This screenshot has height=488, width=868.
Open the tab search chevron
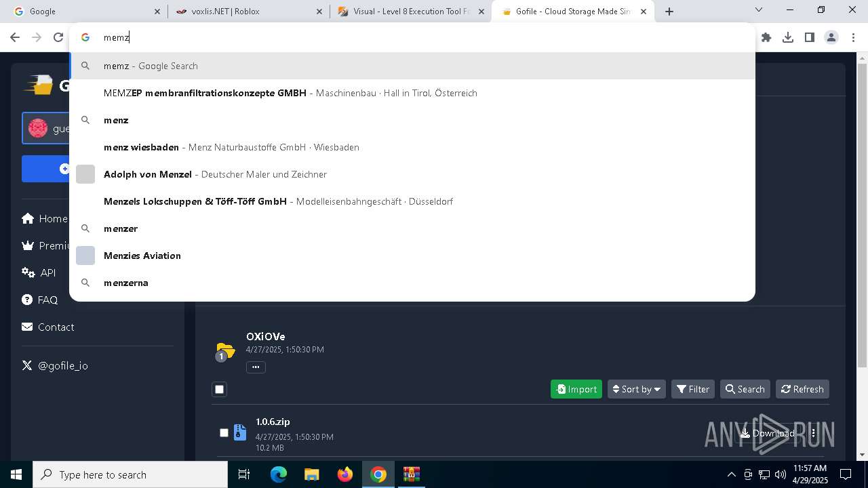point(759,10)
